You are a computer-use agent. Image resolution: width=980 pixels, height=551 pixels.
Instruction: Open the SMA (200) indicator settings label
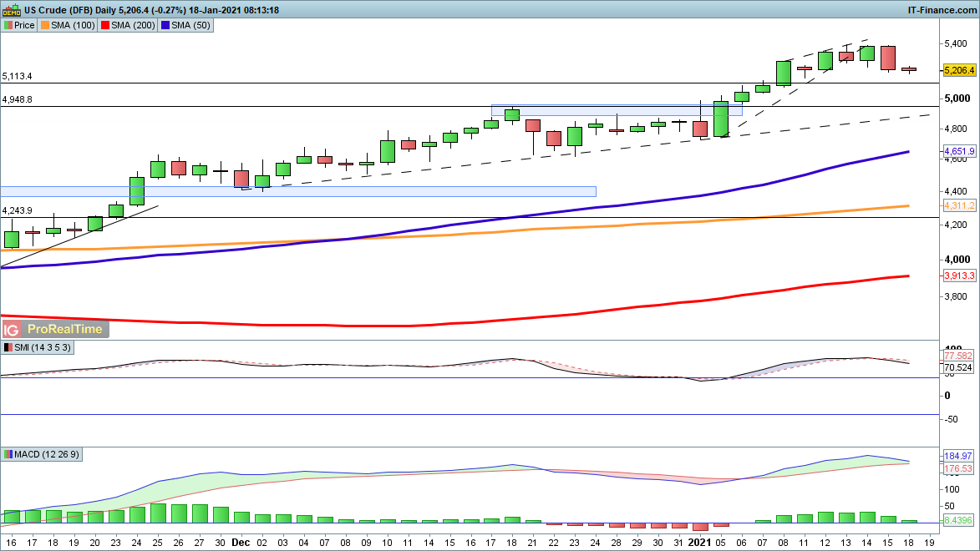pos(134,25)
